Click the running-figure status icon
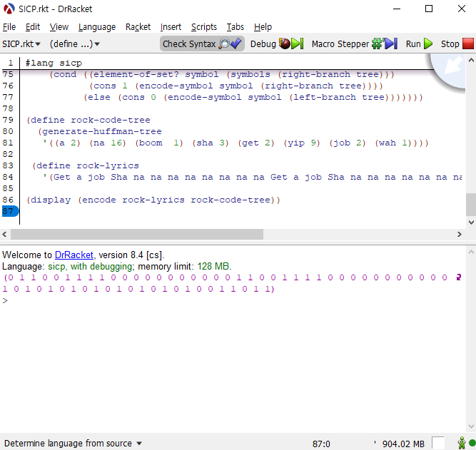Viewport: 476px width, 450px height. click(462, 443)
